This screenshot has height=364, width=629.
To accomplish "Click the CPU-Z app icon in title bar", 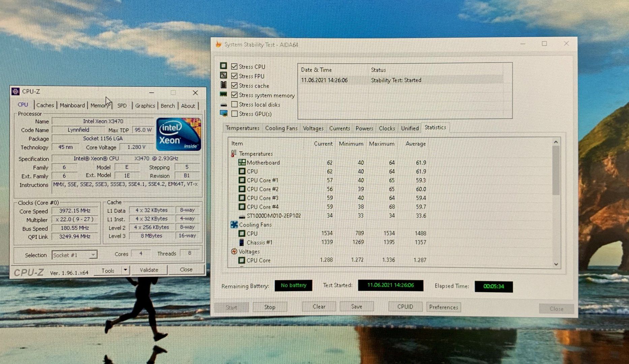I will (16, 91).
